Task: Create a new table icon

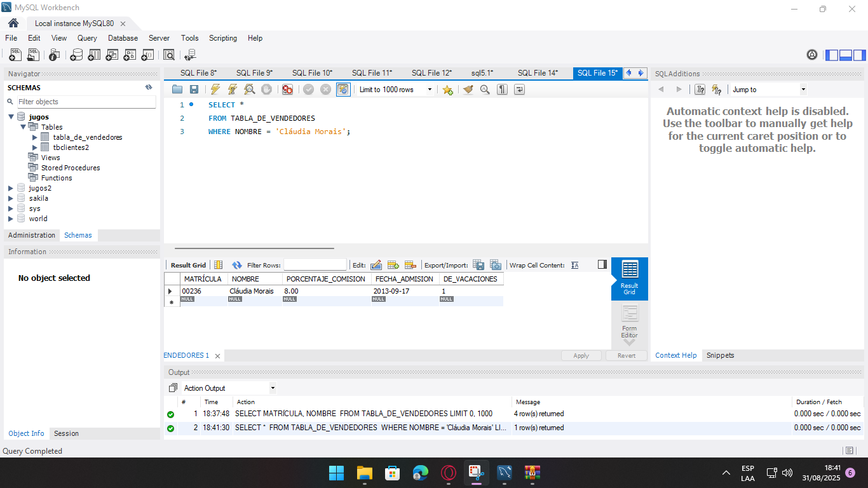Action: pyautogui.click(x=94, y=55)
